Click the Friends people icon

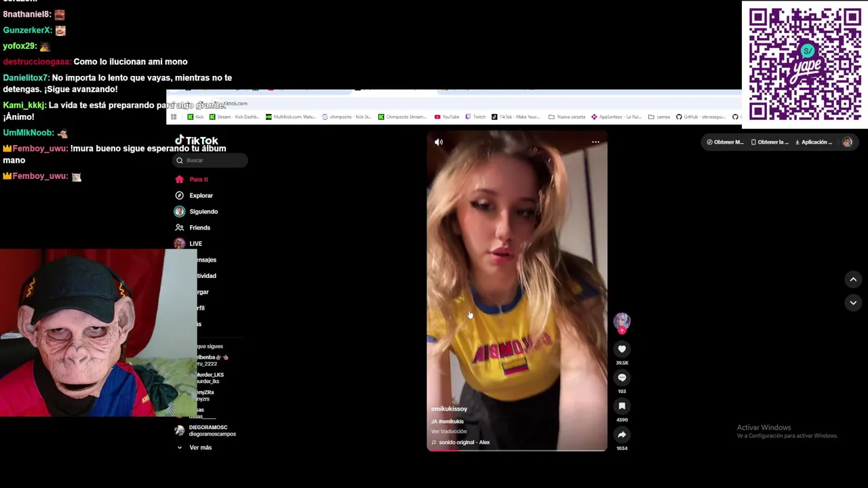[179, 228]
